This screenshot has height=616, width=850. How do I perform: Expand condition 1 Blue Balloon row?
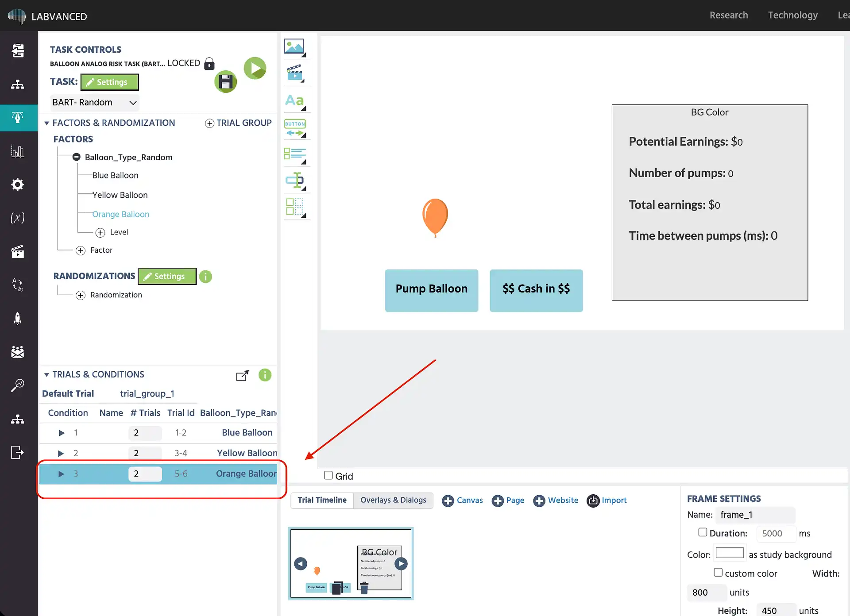click(62, 433)
